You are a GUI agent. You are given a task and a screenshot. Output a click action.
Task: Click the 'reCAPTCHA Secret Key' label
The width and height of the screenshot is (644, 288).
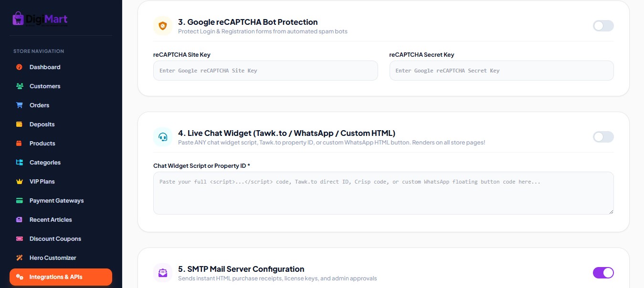(422, 55)
